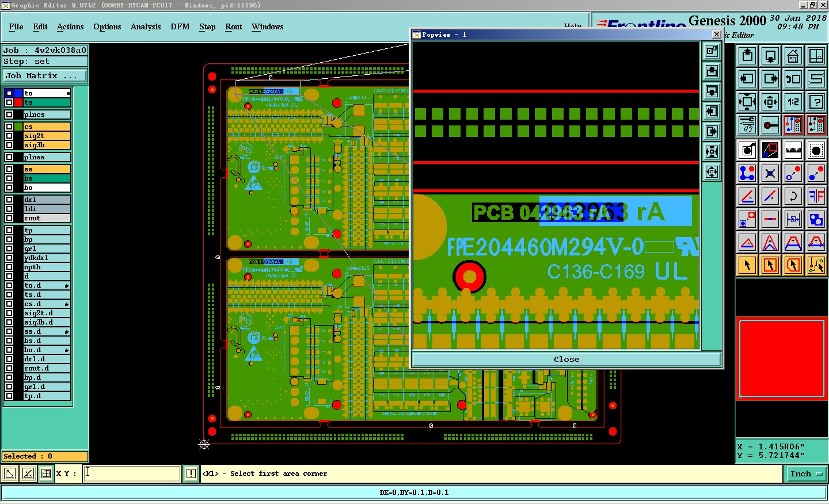Click the red color swatch of layer ts
Screen dimensions: 829x504
pos(18,102)
